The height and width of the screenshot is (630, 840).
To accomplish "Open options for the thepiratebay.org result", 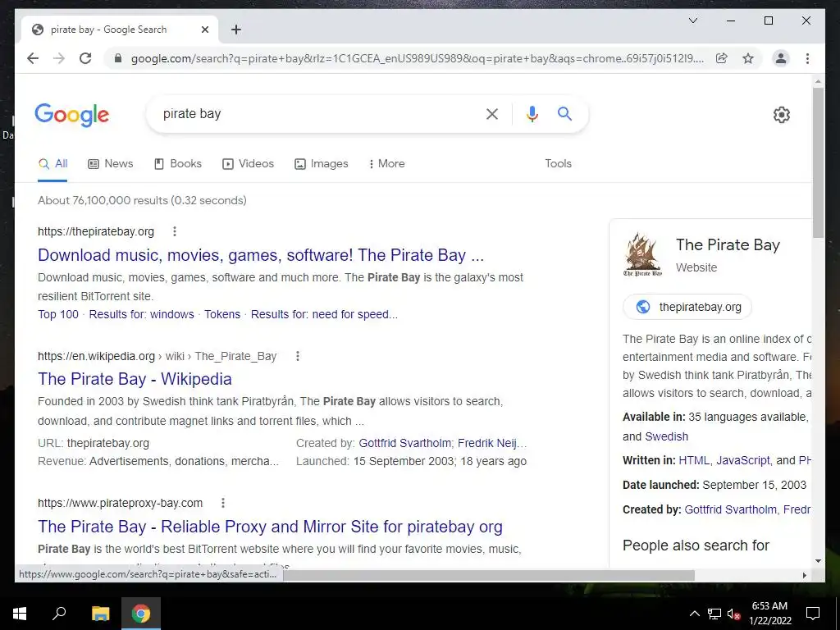I will [174, 231].
